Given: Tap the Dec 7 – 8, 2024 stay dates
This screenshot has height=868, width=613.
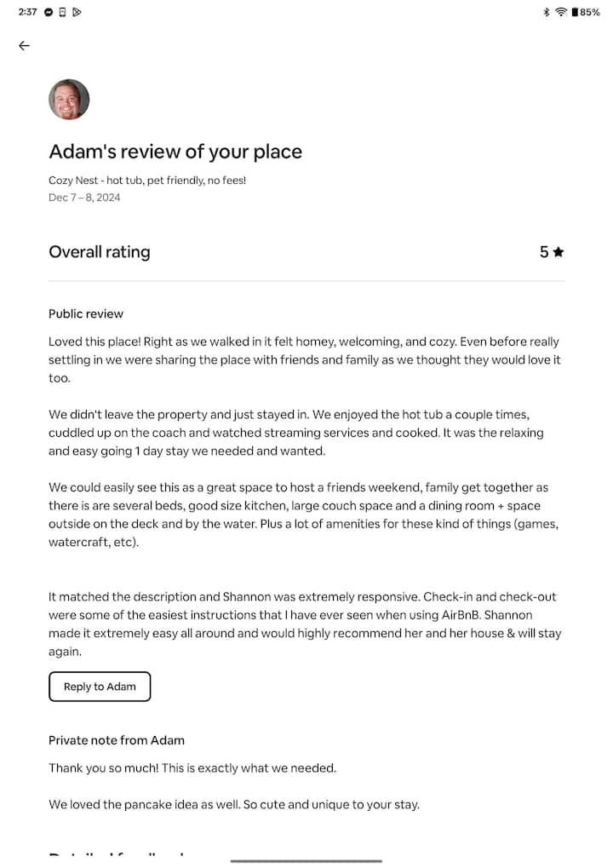Looking at the screenshot, I should pyautogui.click(x=84, y=198).
